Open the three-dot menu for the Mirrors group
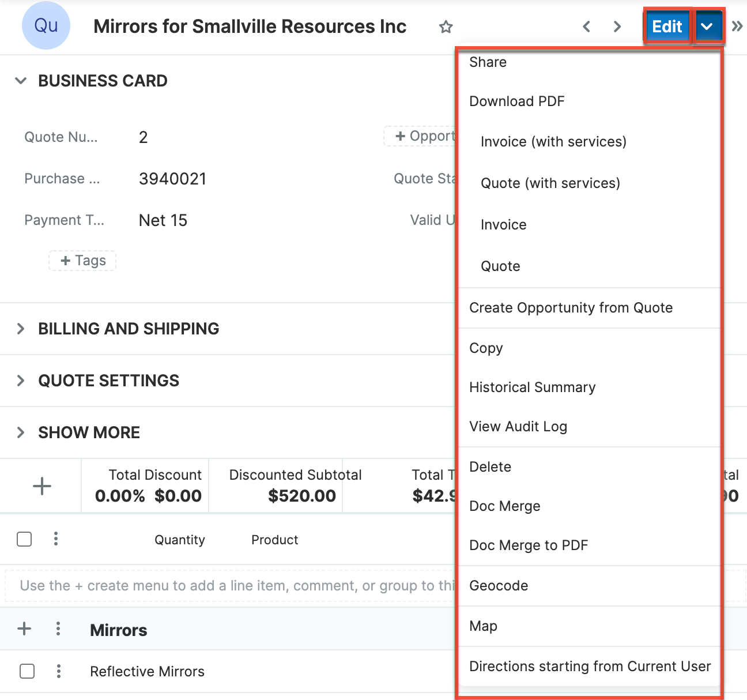This screenshot has height=700, width=747. coord(58,629)
